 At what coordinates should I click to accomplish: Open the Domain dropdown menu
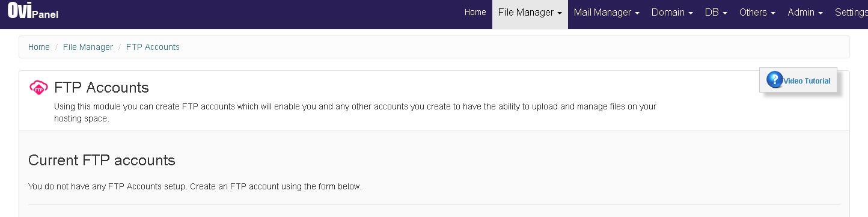(672, 12)
